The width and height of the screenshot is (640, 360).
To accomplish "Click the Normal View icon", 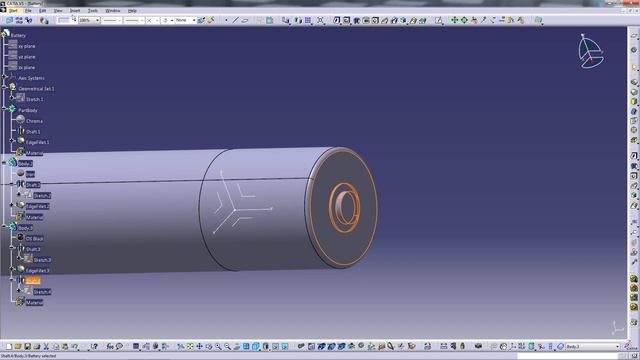I will click(x=237, y=347).
